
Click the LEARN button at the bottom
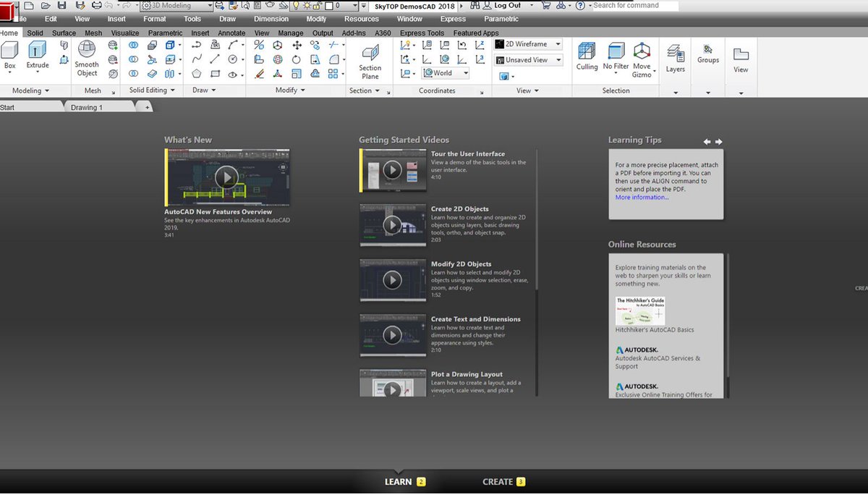click(x=405, y=481)
